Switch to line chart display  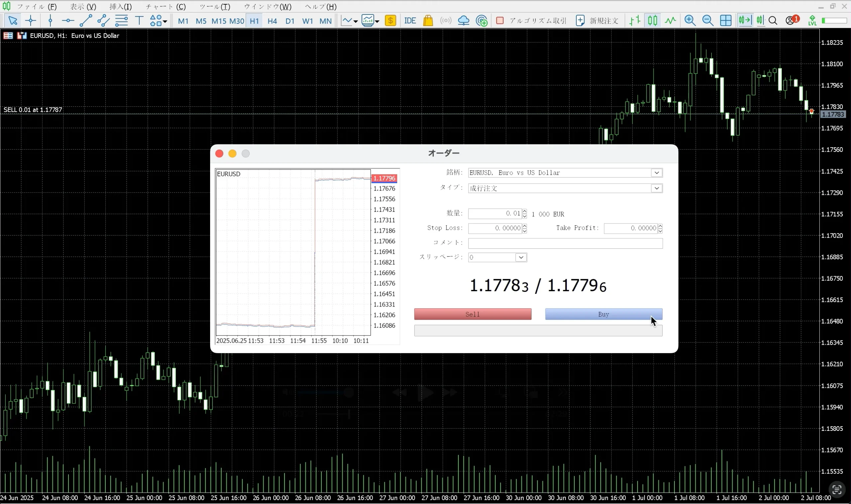click(670, 21)
